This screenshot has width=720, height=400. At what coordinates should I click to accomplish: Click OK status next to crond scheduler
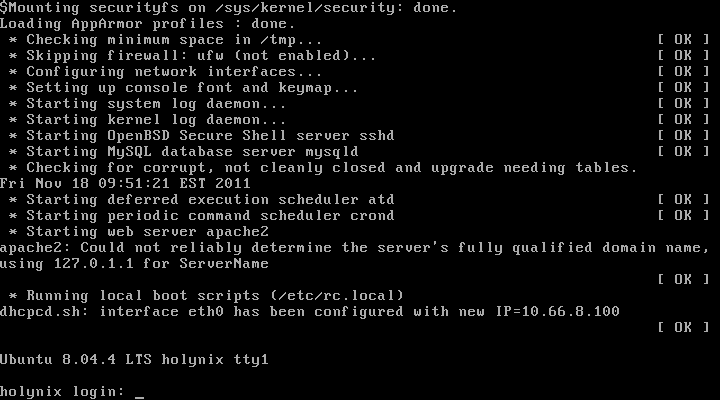[x=683, y=215]
